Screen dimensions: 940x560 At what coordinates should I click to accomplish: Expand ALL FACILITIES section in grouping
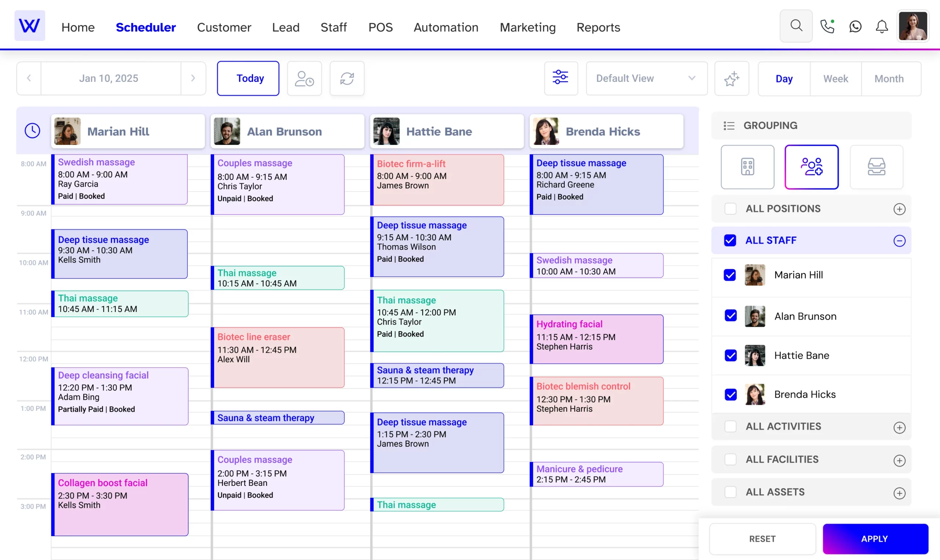click(899, 459)
